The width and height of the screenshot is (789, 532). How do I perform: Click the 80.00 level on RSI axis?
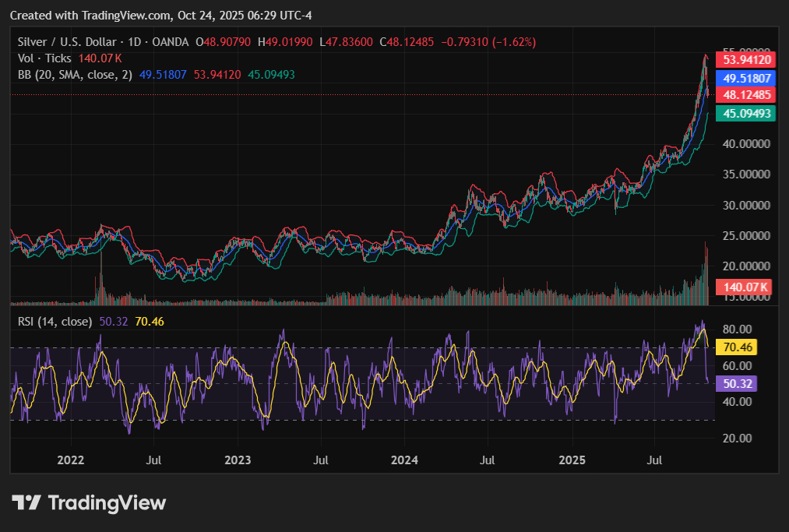735,329
